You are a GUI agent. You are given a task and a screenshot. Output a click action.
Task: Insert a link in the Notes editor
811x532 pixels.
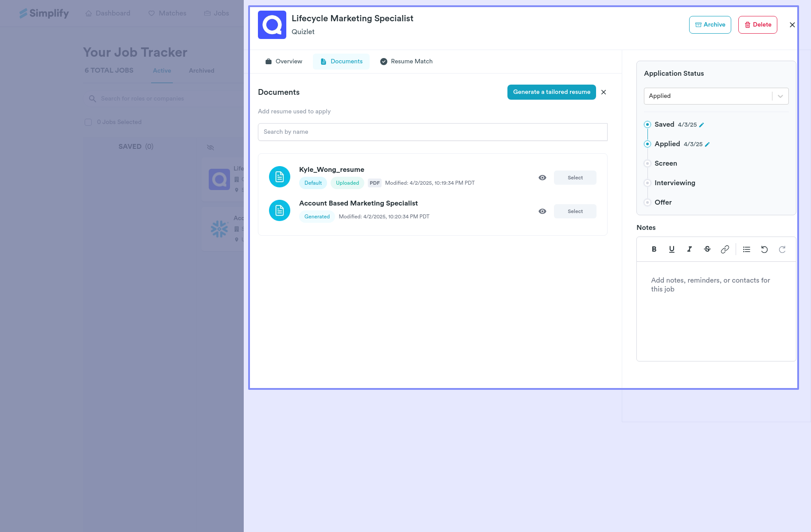point(725,249)
